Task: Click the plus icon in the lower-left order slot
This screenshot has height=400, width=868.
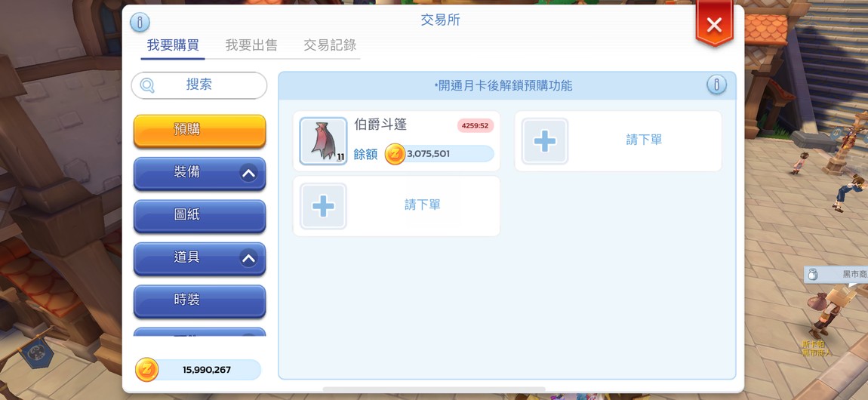Action: [323, 206]
